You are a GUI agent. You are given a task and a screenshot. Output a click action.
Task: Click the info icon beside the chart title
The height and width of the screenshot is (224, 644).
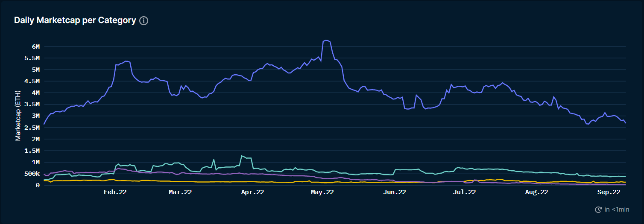pos(144,20)
